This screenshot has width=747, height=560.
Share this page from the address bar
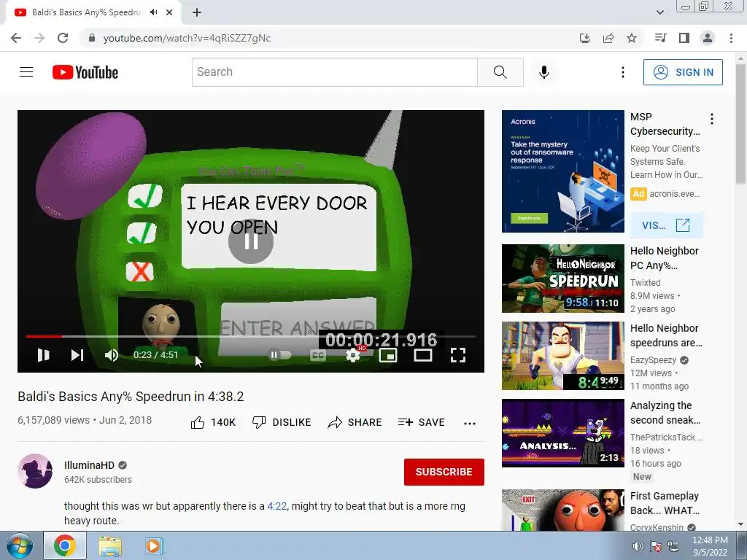click(x=608, y=38)
